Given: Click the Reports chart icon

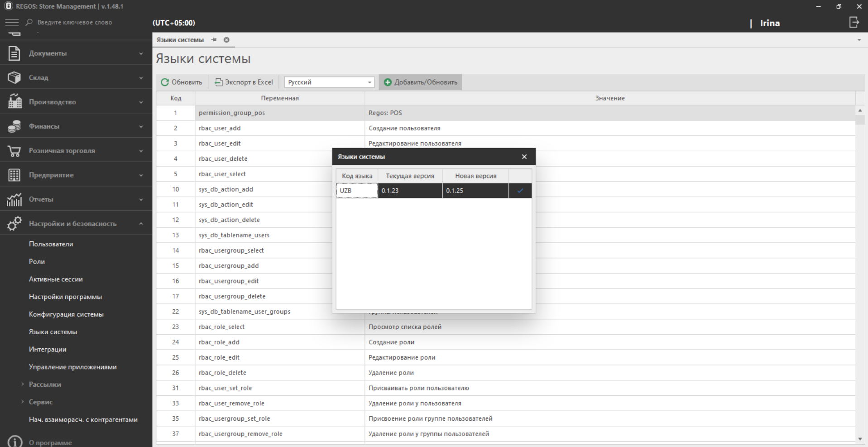Looking at the screenshot, I should [14, 199].
